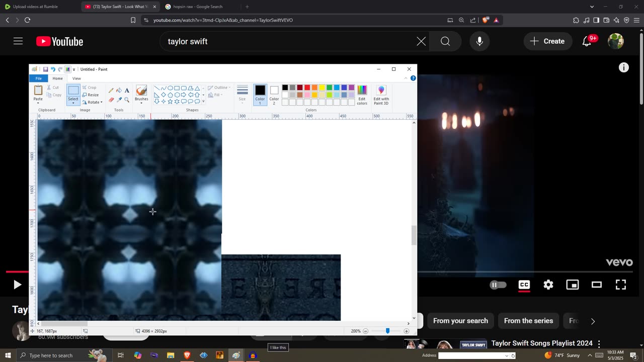Open the Brushes dropdown
This screenshot has width=644, height=362.
141,103
